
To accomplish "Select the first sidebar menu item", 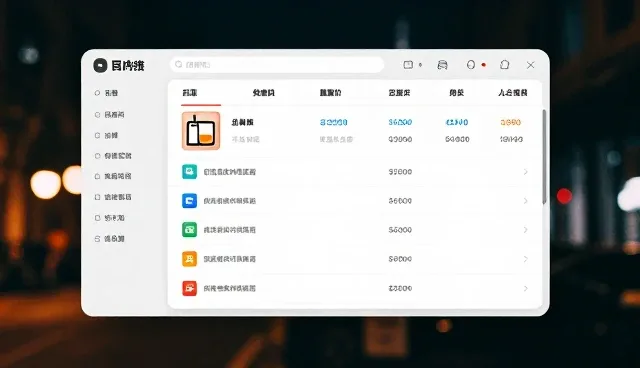I will point(107,93).
